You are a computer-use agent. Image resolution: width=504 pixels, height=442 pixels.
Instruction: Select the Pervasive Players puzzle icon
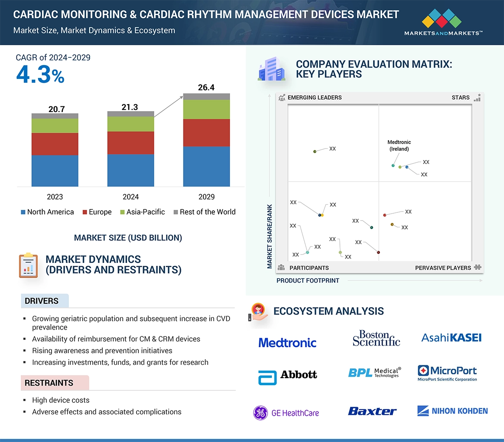click(x=478, y=268)
